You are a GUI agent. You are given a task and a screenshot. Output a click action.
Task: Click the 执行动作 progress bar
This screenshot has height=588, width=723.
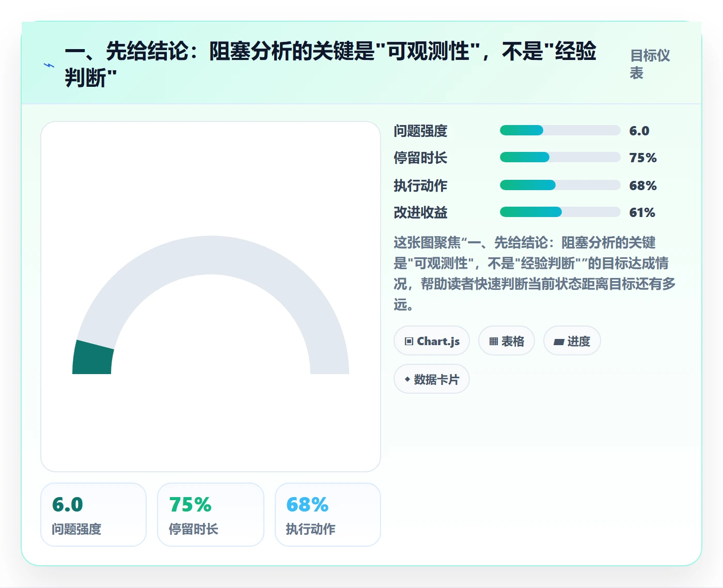[x=560, y=185]
